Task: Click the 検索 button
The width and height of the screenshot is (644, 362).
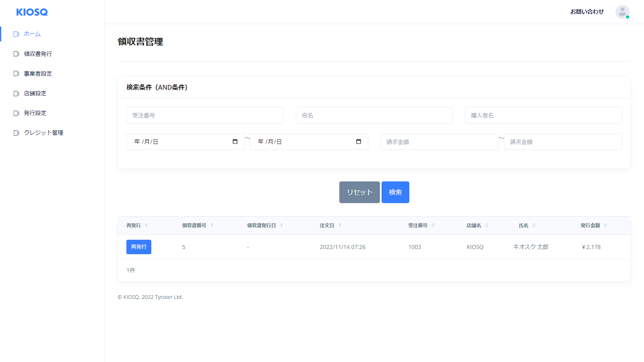Action: coord(395,192)
